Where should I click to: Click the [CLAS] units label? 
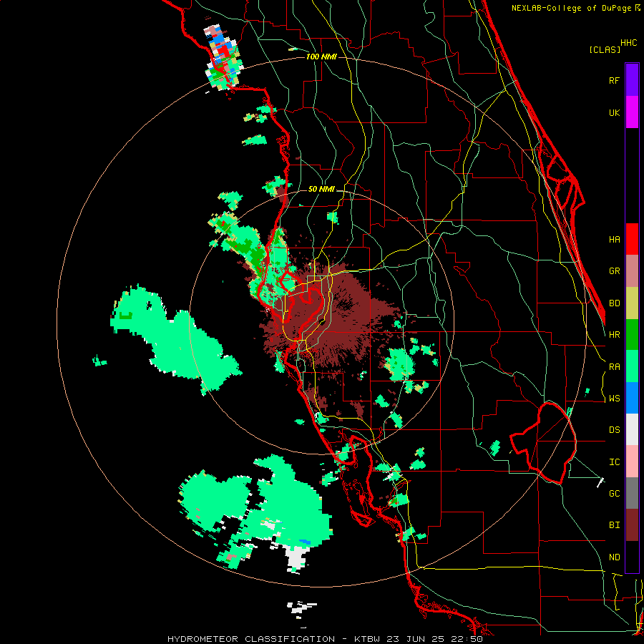tap(605, 49)
